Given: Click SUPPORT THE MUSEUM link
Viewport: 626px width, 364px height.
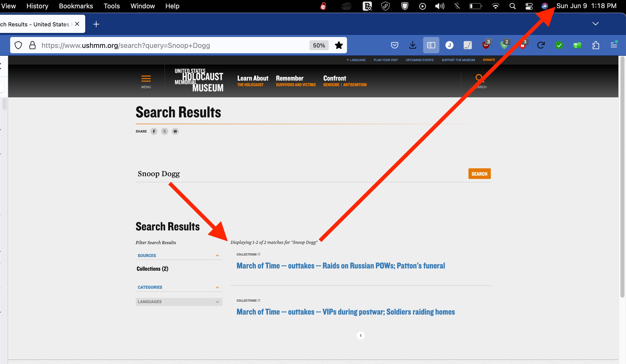Looking at the screenshot, I should click(458, 60).
